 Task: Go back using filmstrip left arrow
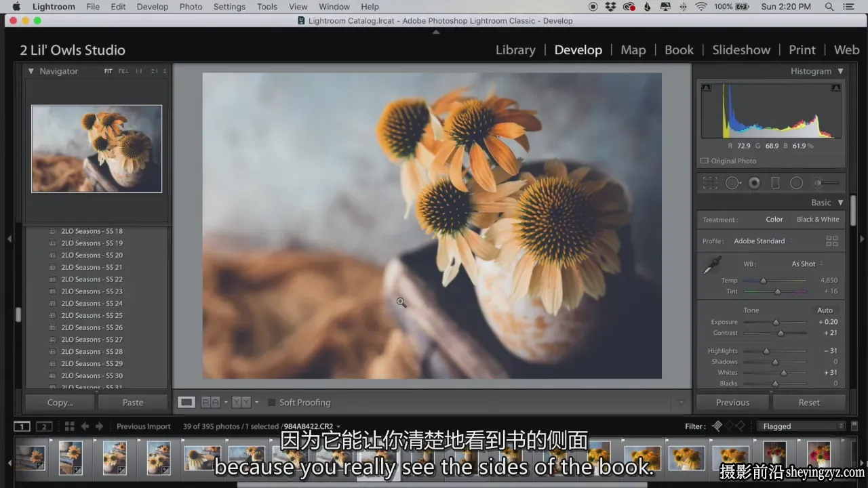pyautogui.click(x=85, y=426)
